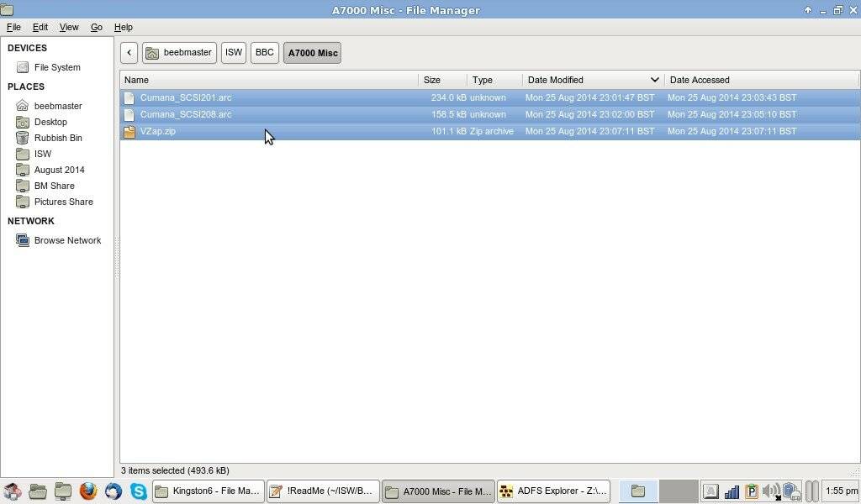Image resolution: width=861 pixels, height=504 pixels.
Task: Open Rubbish Bin in Places
Action: click(x=57, y=138)
